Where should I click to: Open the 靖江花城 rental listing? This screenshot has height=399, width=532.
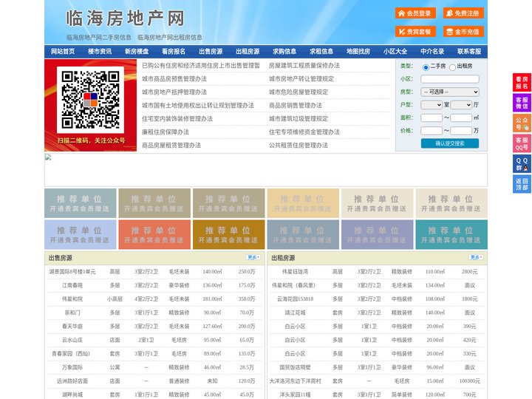tap(295, 313)
